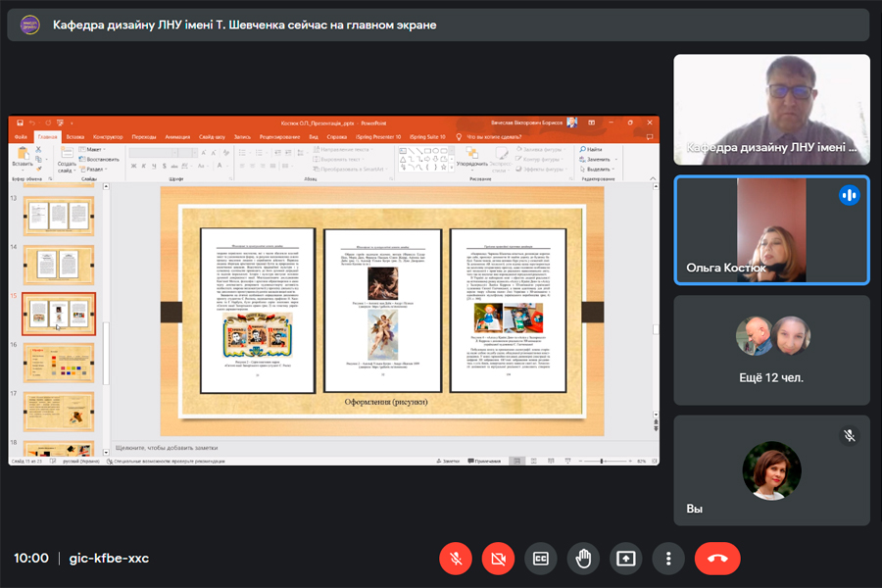
Task: Select the Кафедра дизайну ЛНУ video tile
Action: click(771, 109)
